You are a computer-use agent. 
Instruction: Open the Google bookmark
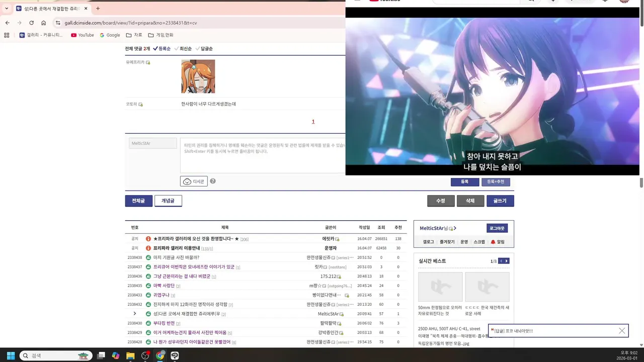(x=110, y=35)
